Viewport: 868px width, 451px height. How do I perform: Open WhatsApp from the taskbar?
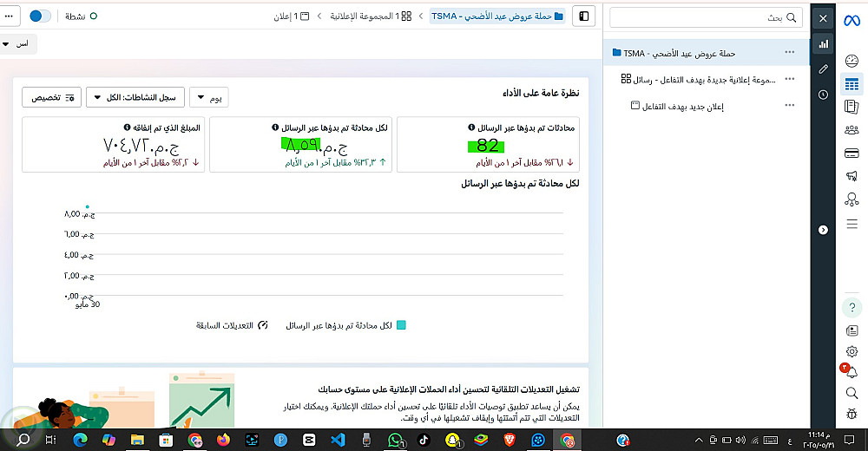tap(396, 440)
